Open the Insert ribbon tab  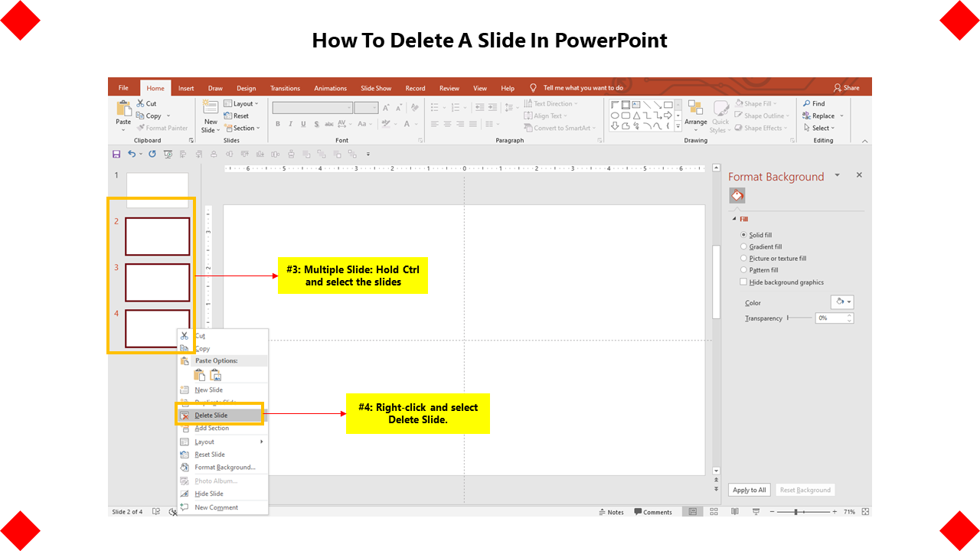click(186, 88)
